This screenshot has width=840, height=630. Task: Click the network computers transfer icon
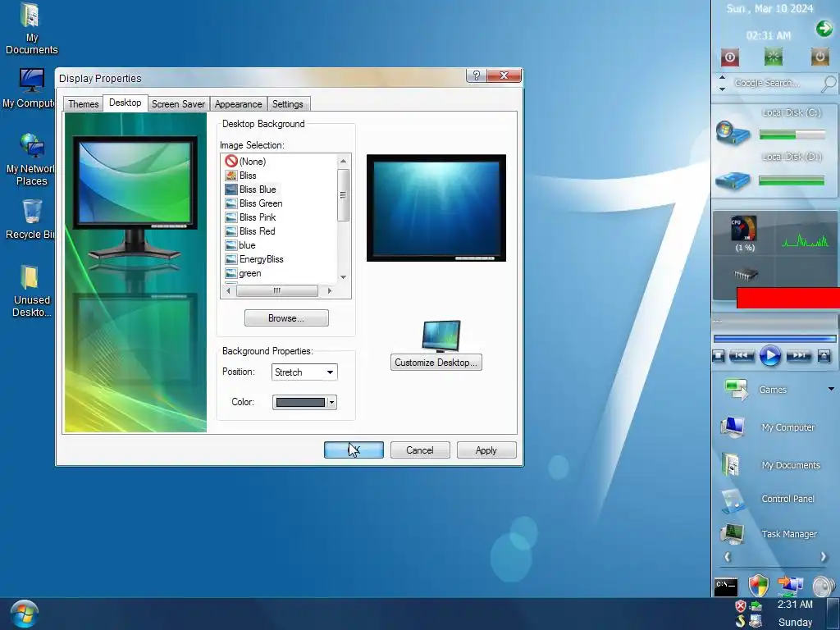(790, 586)
